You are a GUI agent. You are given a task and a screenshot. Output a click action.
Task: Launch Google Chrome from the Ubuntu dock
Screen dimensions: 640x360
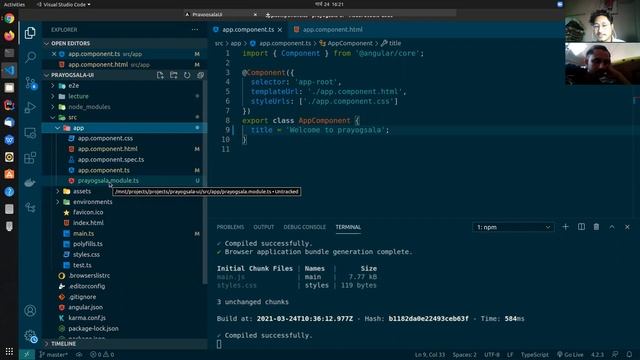pos(9,18)
